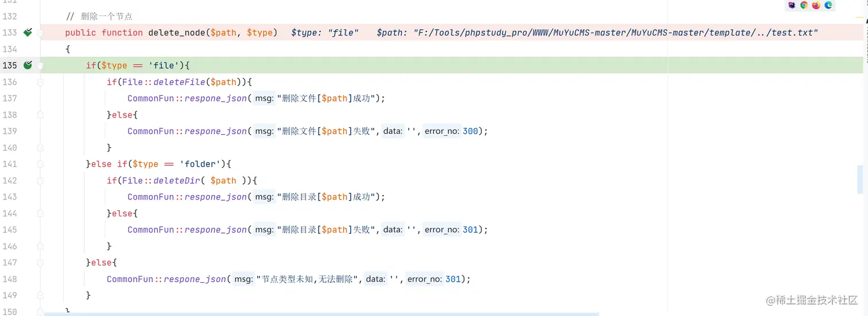
Task: Collapse fold marker at line 144 else block
Action: [40, 214]
